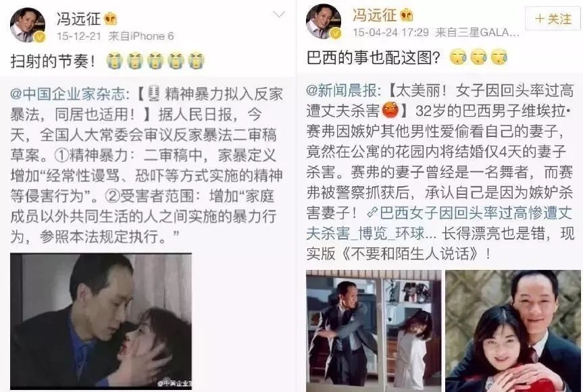Click membership crown badge beside right username
The image size is (583, 392).
click(407, 16)
